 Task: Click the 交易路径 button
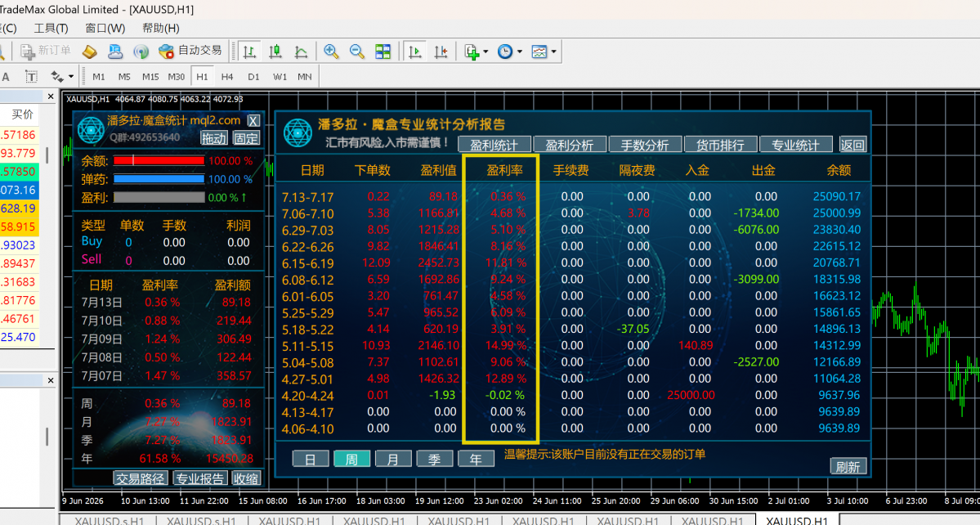[x=140, y=478]
